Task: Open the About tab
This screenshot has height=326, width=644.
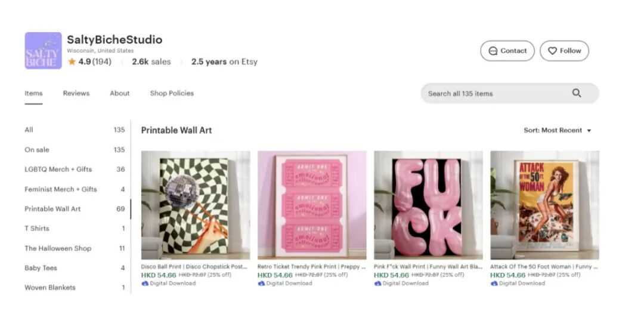Action: pos(119,93)
